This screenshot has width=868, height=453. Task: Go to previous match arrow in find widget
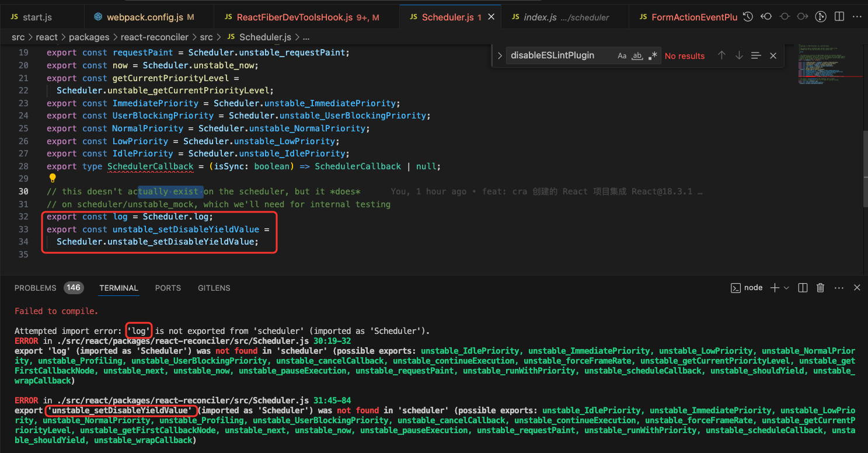point(721,55)
